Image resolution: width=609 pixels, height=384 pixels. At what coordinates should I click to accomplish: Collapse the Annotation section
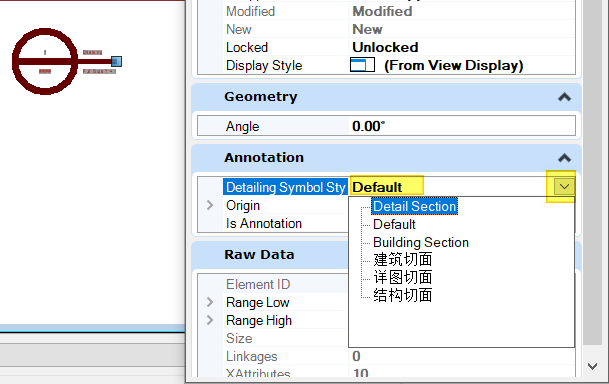coord(564,158)
